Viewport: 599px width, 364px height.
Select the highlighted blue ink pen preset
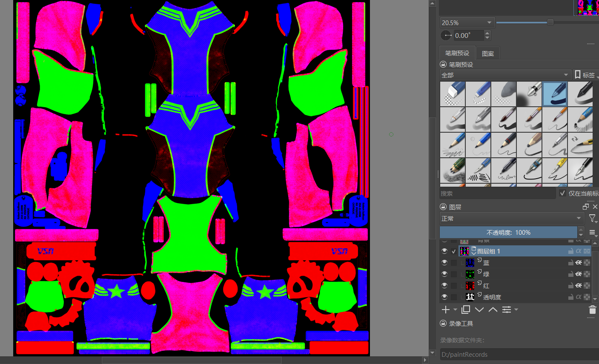click(555, 94)
